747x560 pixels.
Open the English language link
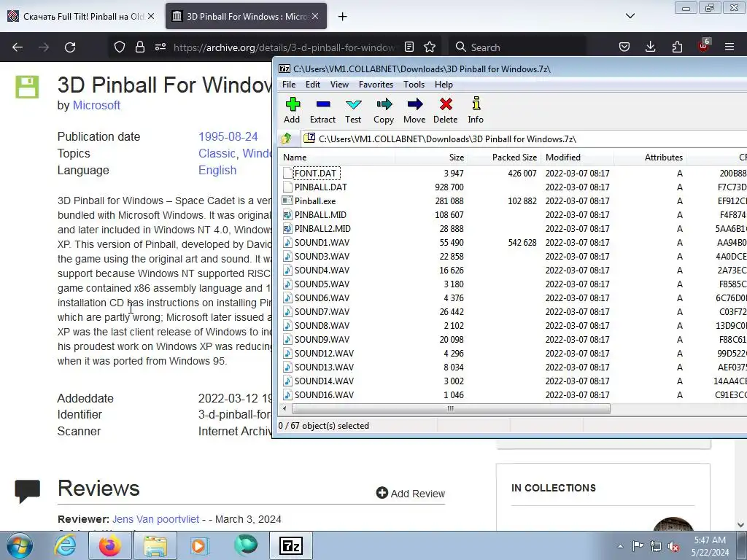point(217,170)
